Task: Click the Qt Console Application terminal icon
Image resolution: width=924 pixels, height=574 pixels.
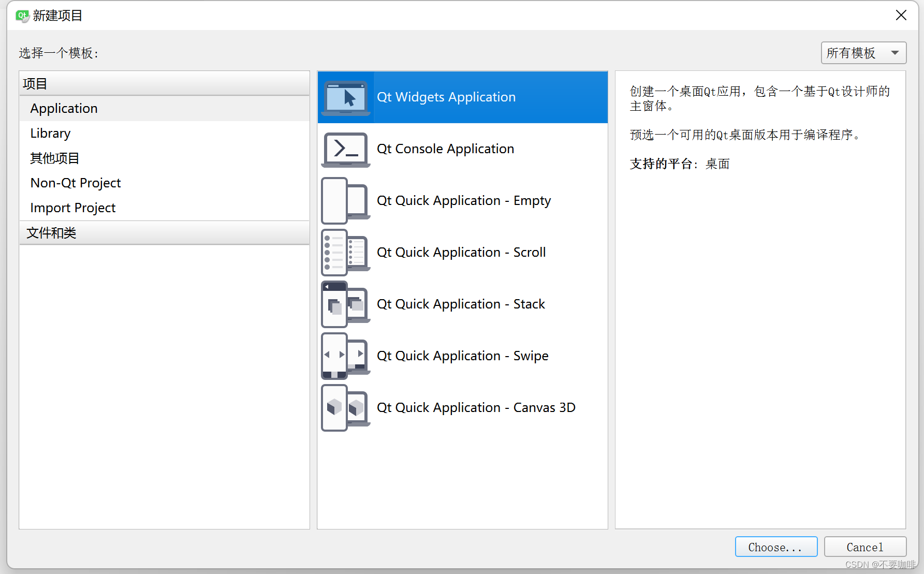Action: 346,149
